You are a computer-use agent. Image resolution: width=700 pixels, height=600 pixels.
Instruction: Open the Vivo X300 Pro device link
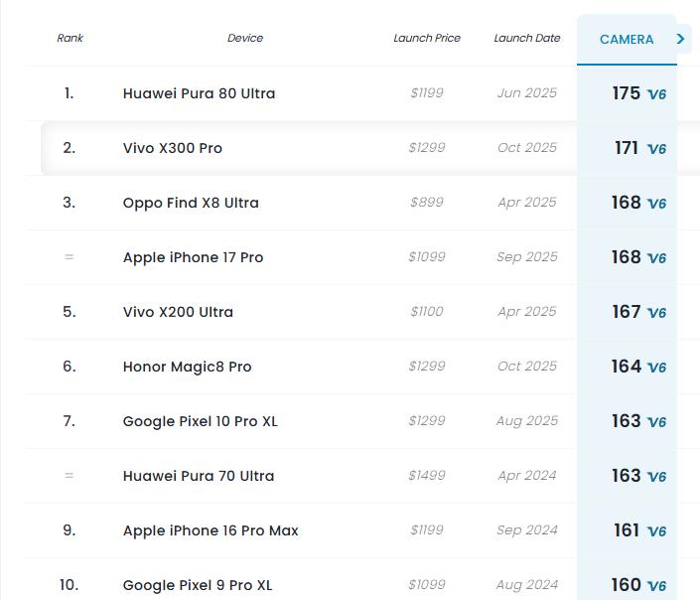click(x=173, y=148)
